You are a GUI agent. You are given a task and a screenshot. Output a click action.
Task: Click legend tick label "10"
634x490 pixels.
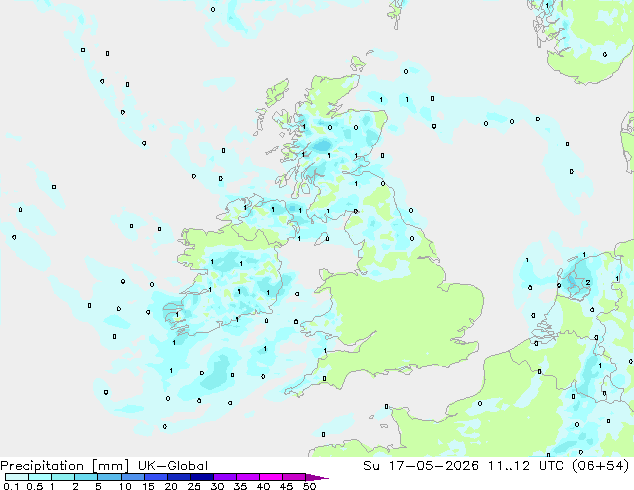click(x=125, y=486)
